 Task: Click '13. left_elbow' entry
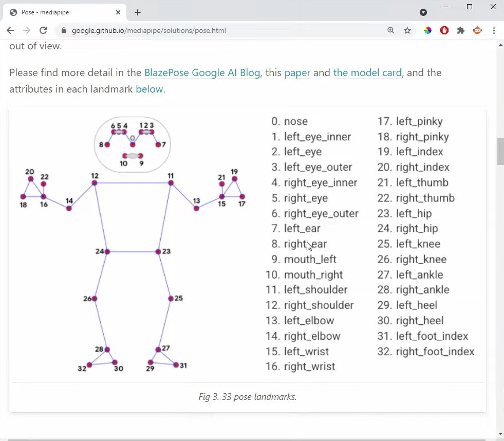click(x=300, y=321)
